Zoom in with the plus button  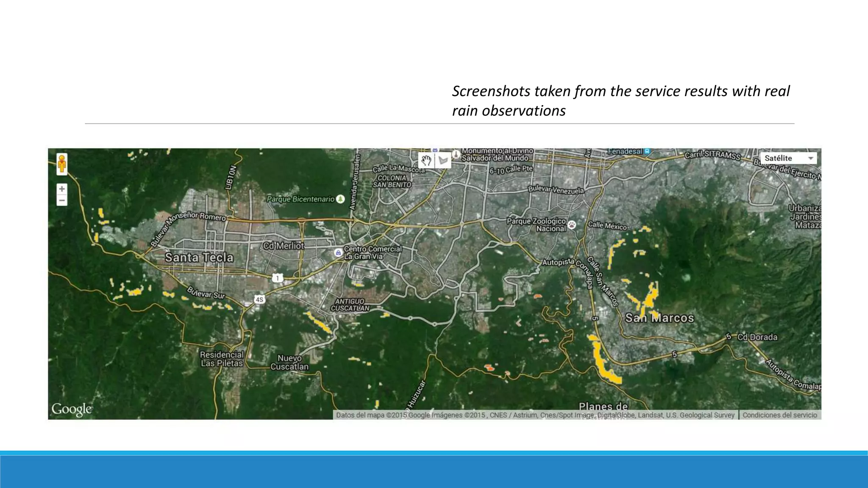[62, 189]
